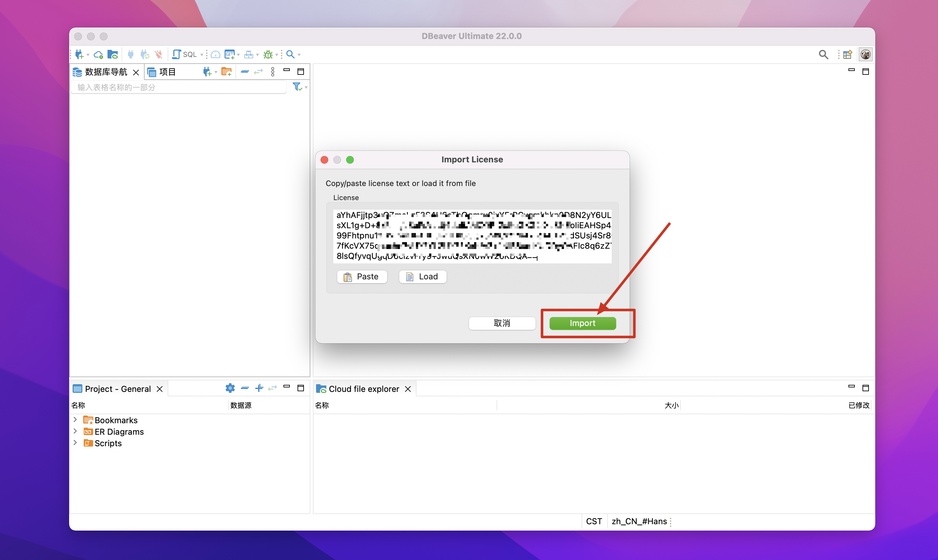This screenshot has height=560, width=938.
Task: Click inside the License text area
Action: coord(473,236)
